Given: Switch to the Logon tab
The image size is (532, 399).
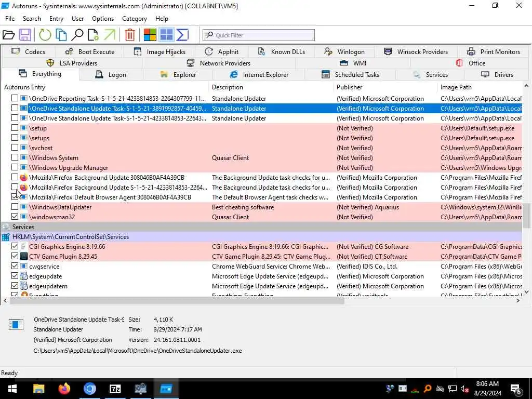Looking at the screenshot, I should pyautogui.click(x=111, y=75).
